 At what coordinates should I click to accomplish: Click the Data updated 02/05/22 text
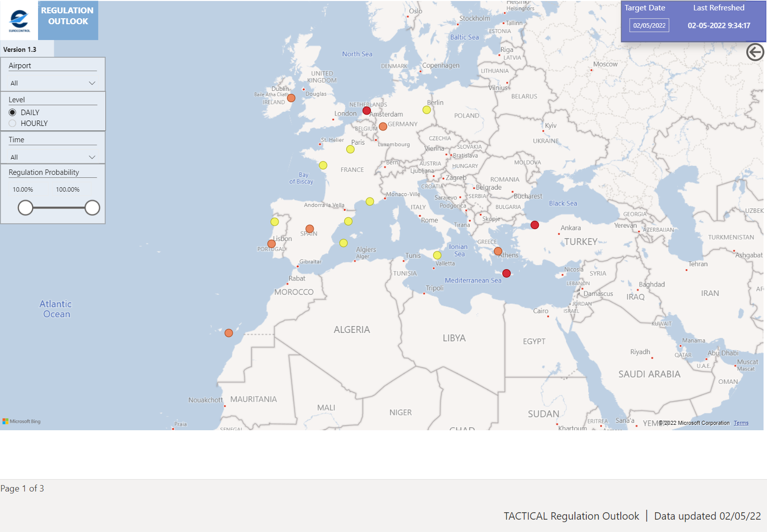[x=707, y=516]
